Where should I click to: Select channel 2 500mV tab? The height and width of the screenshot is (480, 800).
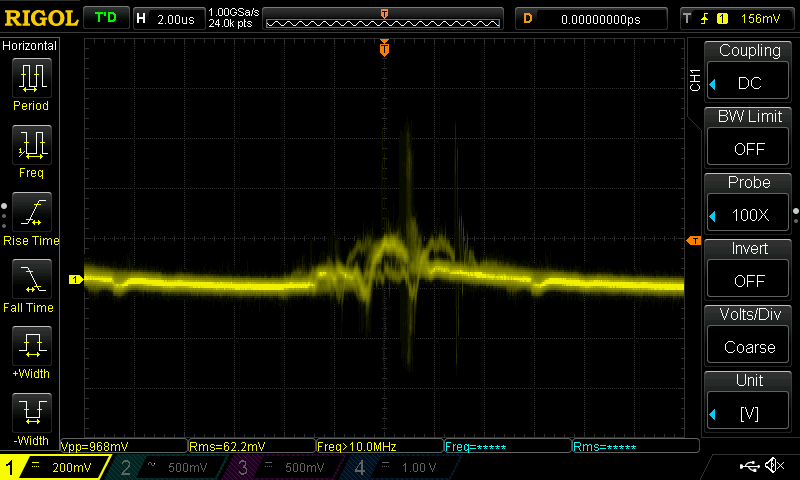pyautogui.click(x=166, y=467)
